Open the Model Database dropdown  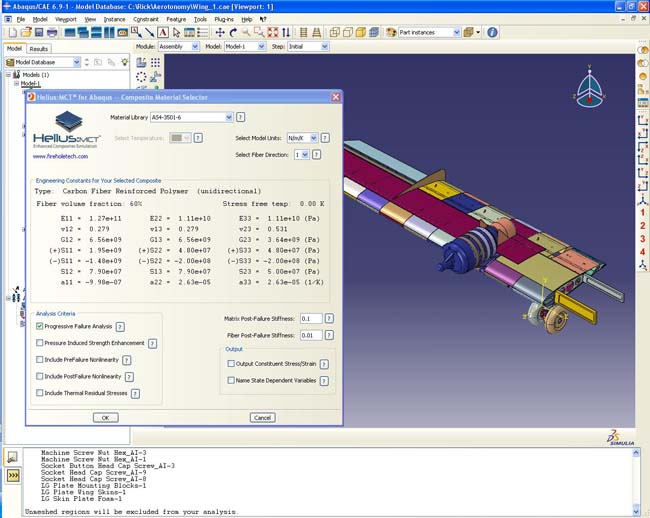(x=77, y=62)
